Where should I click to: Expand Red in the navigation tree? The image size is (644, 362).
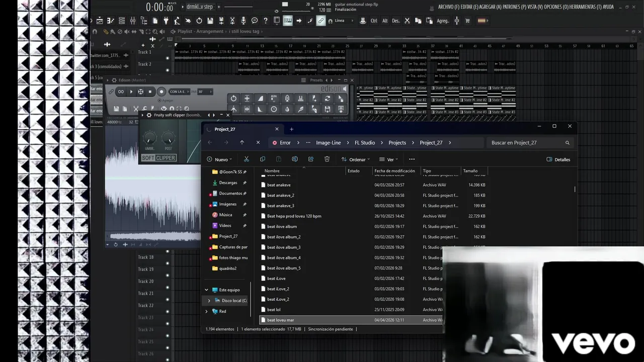pos(206,311)
